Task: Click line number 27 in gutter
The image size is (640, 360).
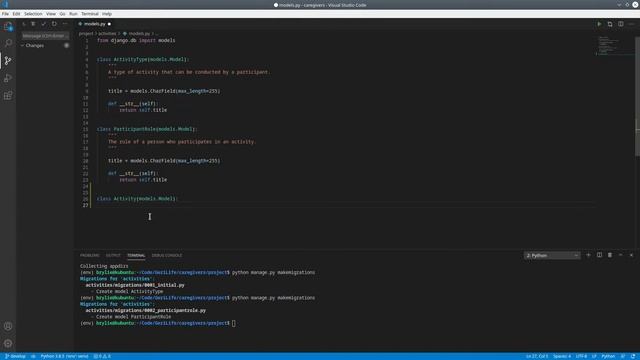Action: click(85, 205)
